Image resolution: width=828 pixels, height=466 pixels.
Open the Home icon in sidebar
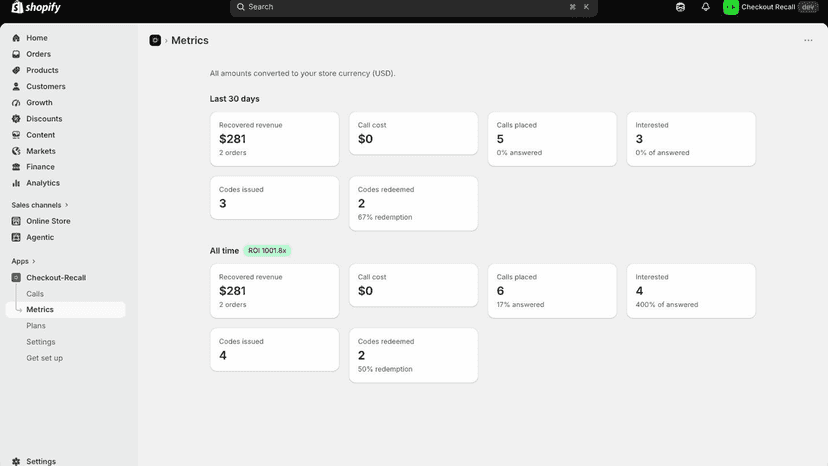[x=16, y=38]
